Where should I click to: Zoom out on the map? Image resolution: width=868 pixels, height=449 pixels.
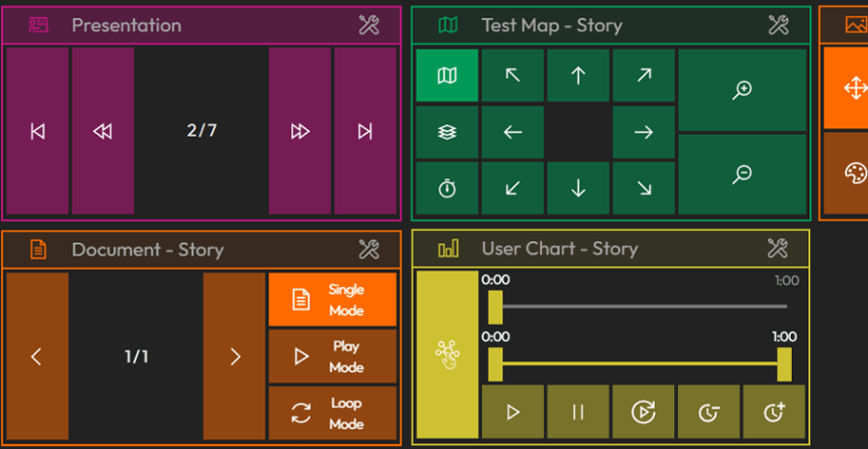pos(743,174)
